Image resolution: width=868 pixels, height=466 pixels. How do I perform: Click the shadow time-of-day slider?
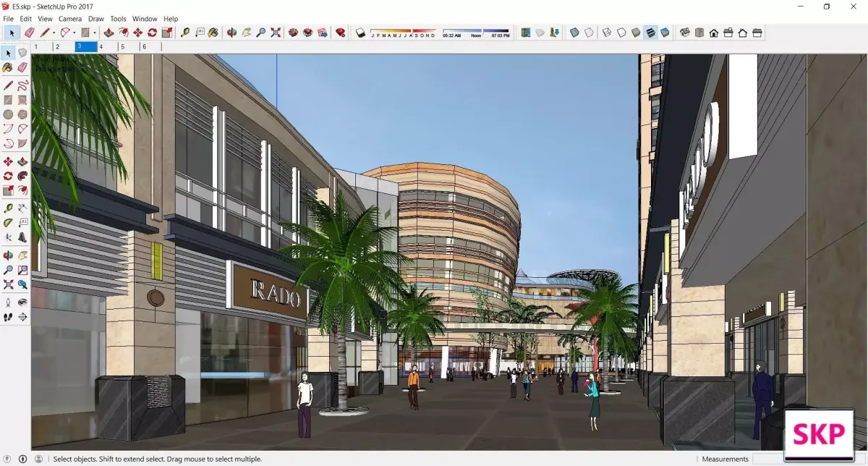(476, 33)
